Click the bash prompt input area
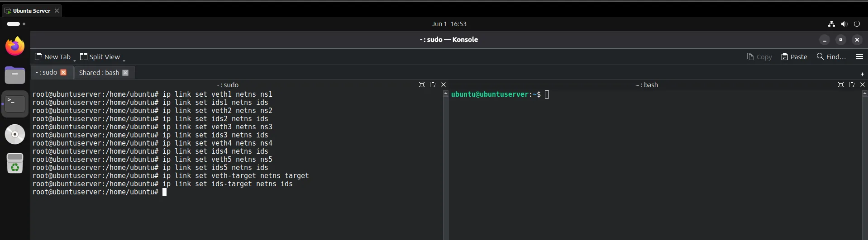 [547, 94]
